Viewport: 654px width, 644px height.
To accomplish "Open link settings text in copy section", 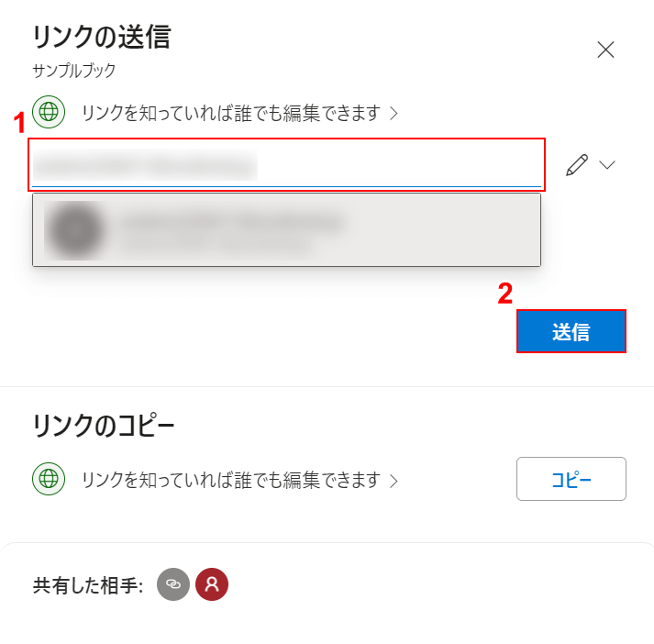I will 230,479.
